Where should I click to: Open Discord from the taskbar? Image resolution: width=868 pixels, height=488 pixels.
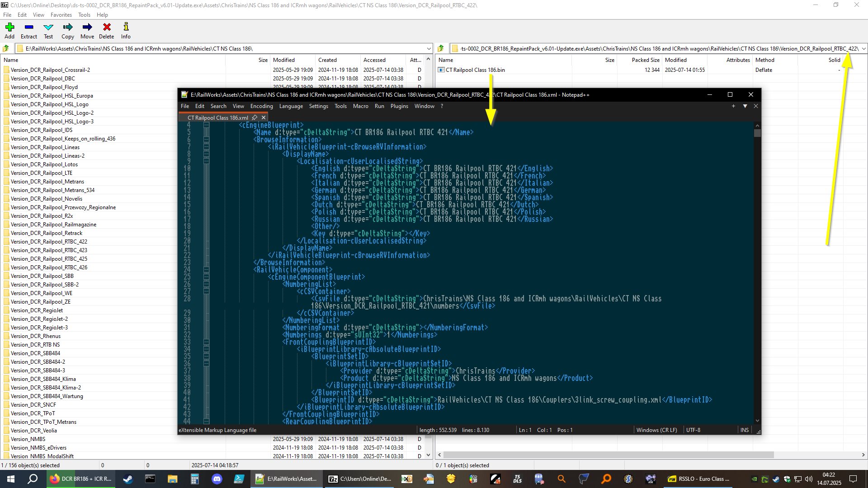pyautogui.click(x=217, y=479)
